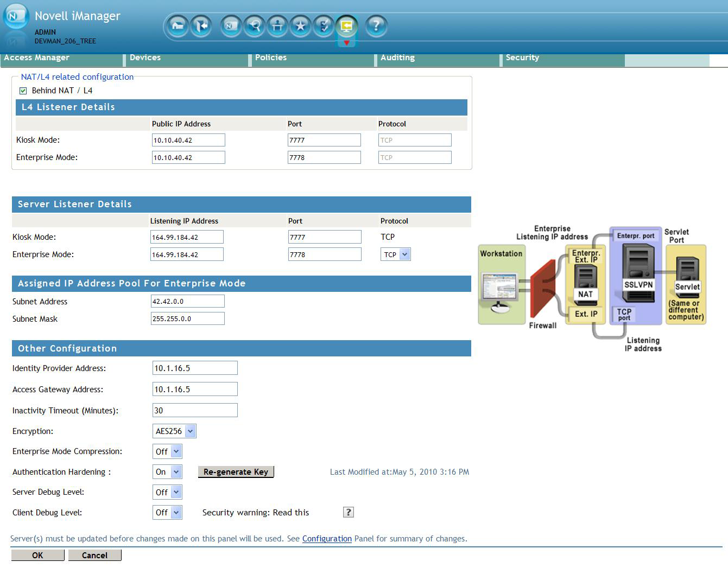This screenshot has width=728, height=568.
Task: Click the Preferences checklist icon
Action: (324, 25)
